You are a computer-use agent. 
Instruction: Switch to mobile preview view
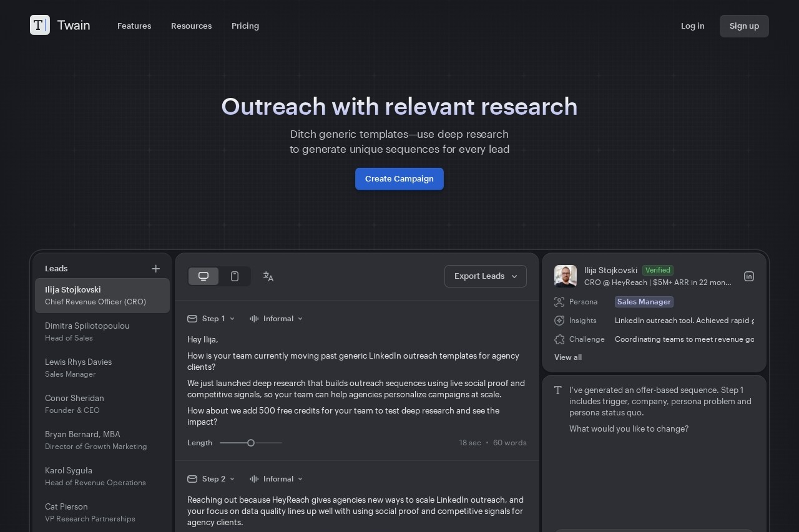(235, 276)
